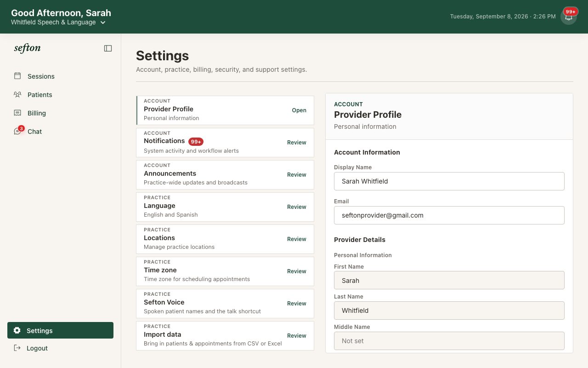
Task: Click the sefton logo
Action: [27, 48]
